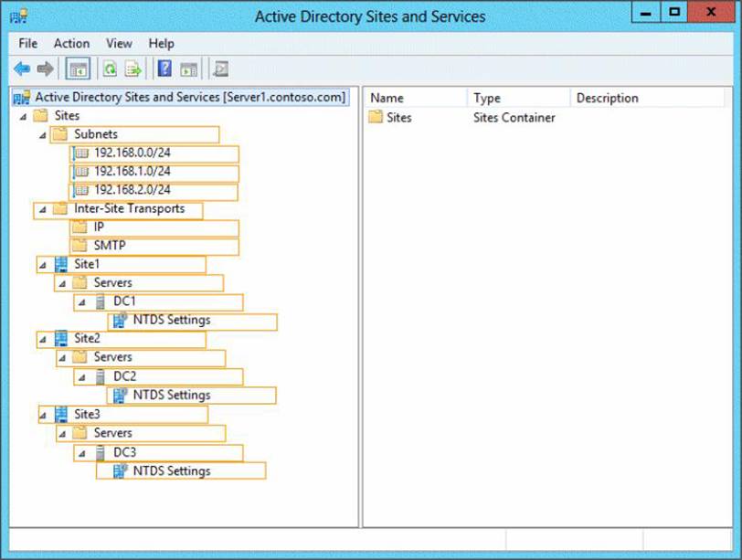
Task: Select the DC3 server in tree
Action: pyautogui.click(x=124, y=453)
